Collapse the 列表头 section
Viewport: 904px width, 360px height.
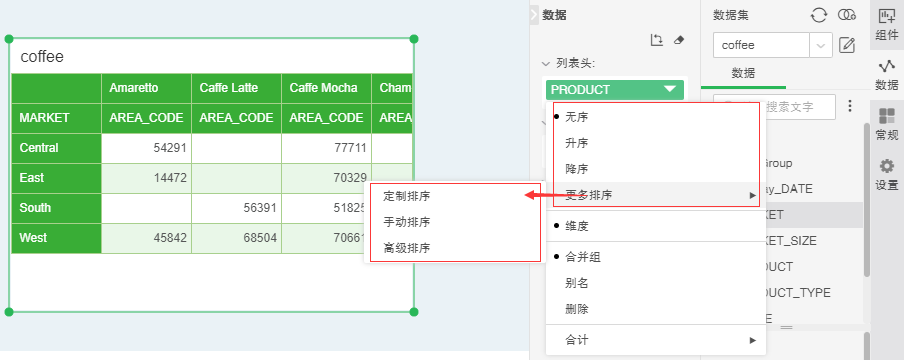tap(546, 63)
